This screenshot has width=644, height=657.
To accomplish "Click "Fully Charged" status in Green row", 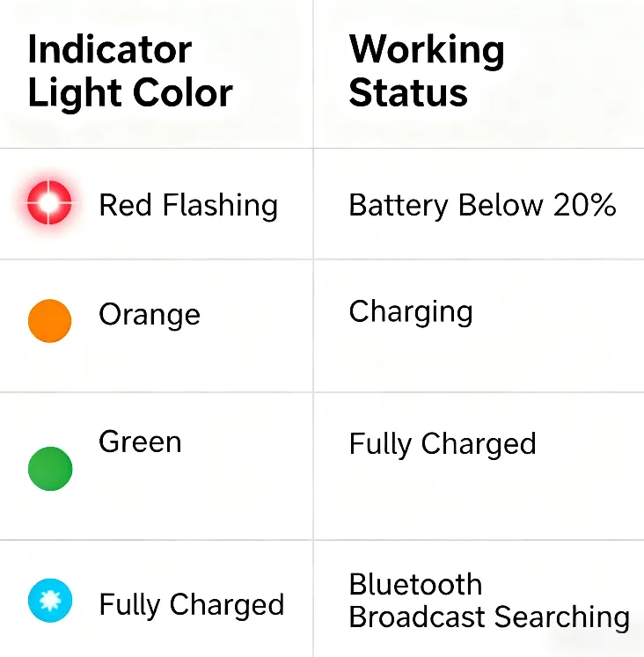I will click(x=443, y=443).
